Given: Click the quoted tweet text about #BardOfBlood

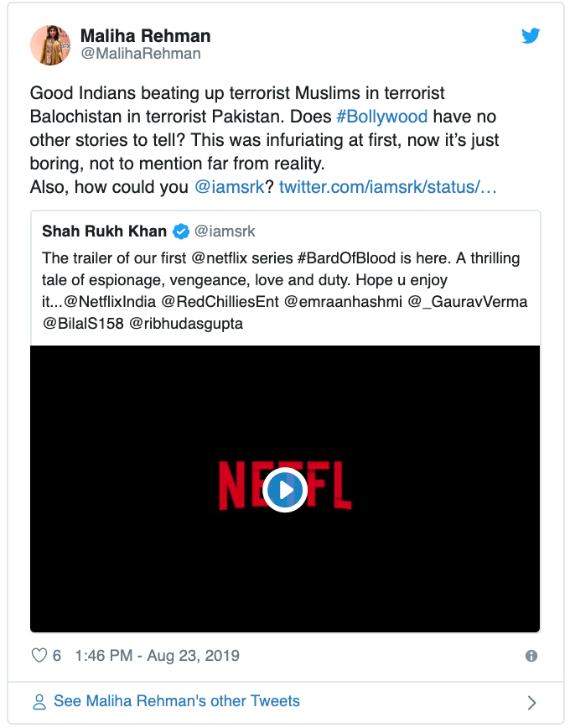Looking at the screenshot, I should [284, 291].
